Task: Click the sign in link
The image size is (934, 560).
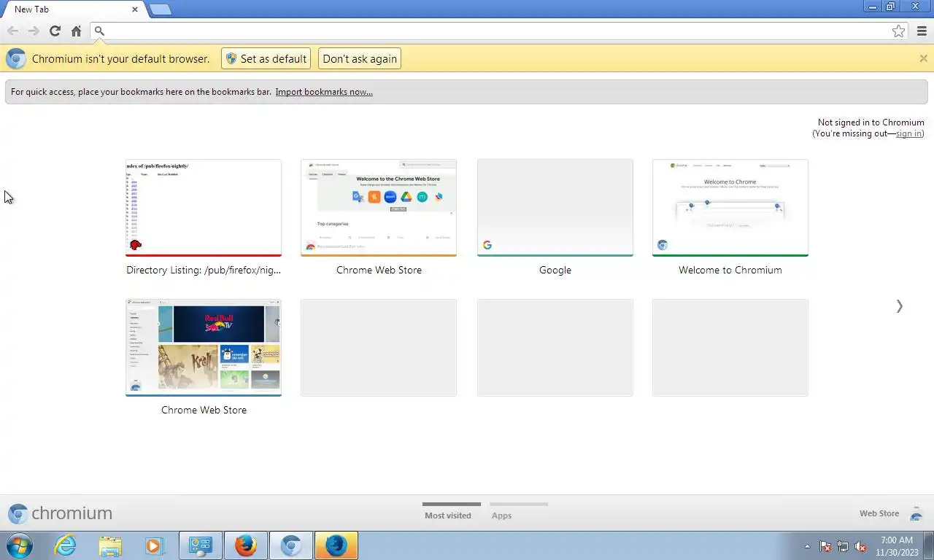Action: [908, 133]
